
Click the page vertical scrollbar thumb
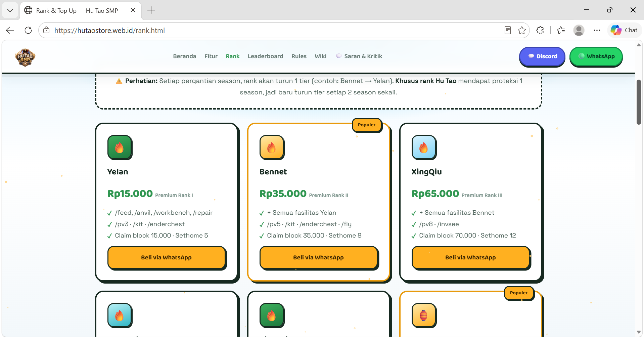click(x=639, y=102)
